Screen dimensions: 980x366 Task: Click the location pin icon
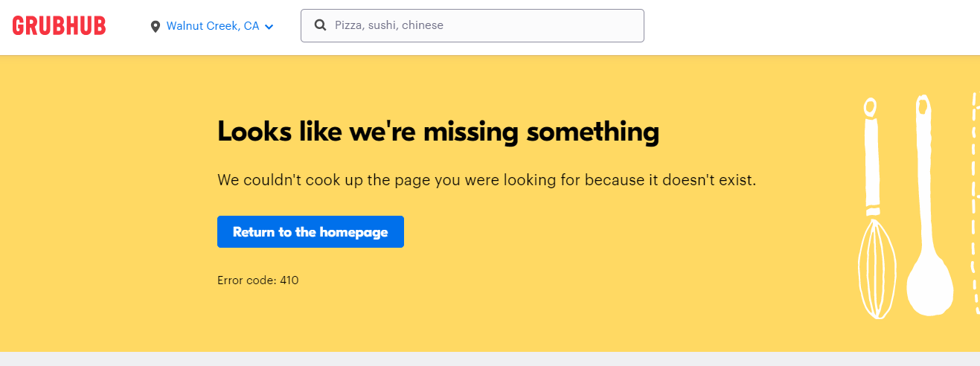tap(155, 27)
